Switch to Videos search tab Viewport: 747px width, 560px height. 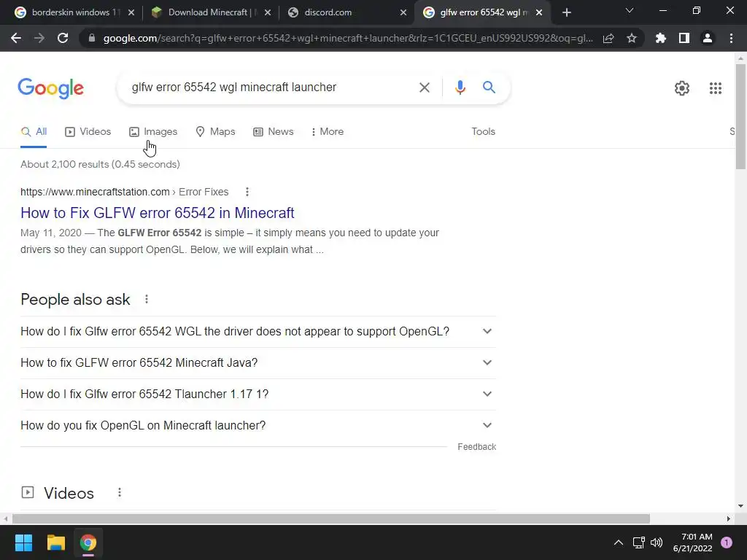pyautogui.click(x=88, y=131)
